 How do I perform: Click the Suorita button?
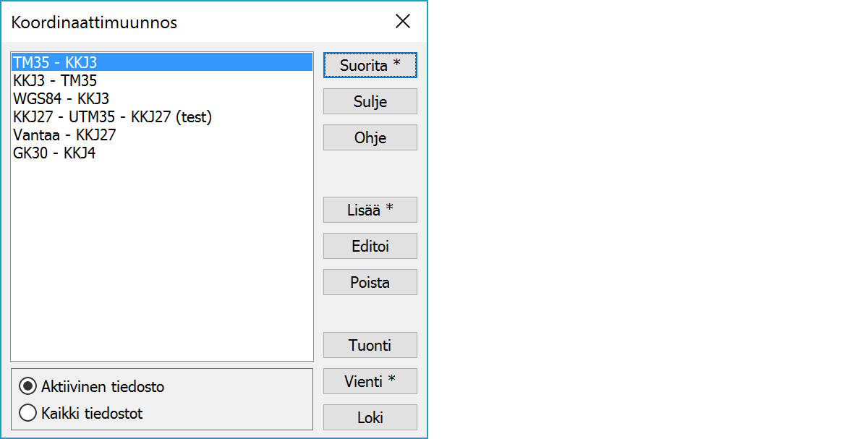point(370,65)
